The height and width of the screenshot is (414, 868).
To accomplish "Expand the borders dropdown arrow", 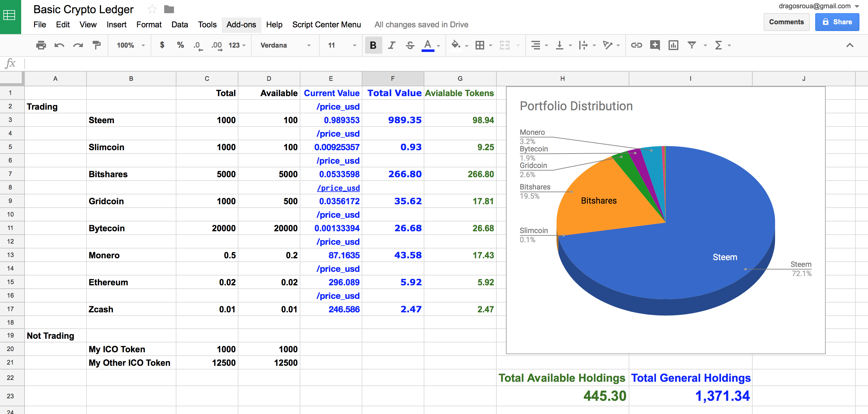I will (x=491, y=45).
